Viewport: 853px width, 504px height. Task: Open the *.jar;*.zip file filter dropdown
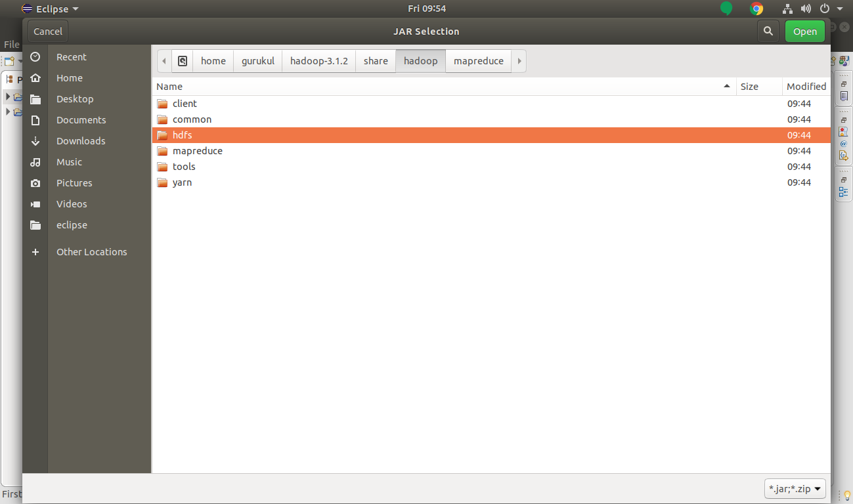pyautogui.click(x=795, y=489)
